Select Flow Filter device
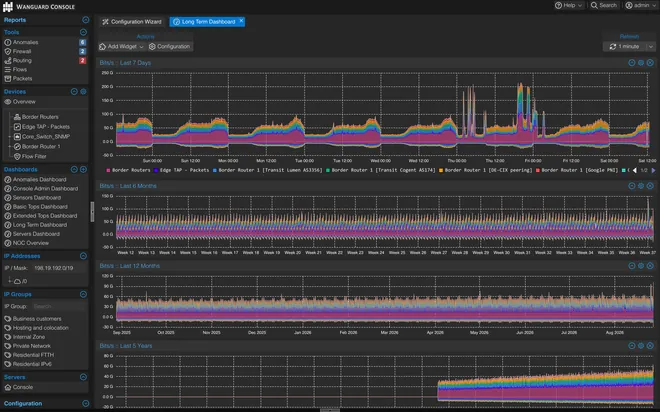 (34, 156)
